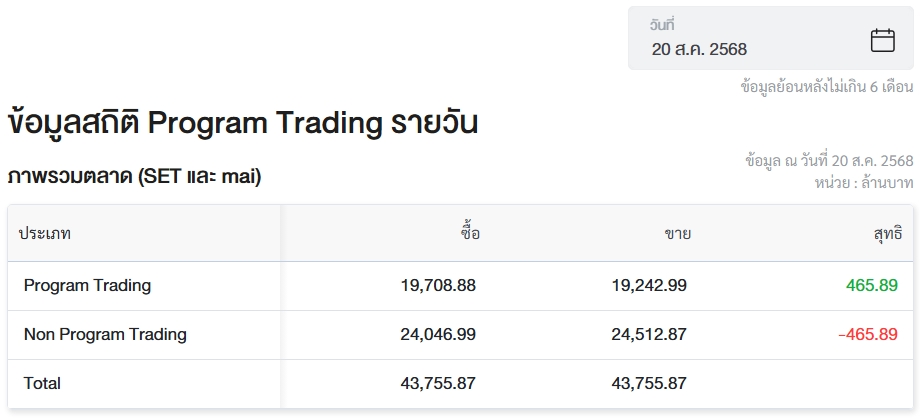This screenshot has height=419, width=920.
Task: Click the green net value 465.89
Action: [x=872, y=286]
